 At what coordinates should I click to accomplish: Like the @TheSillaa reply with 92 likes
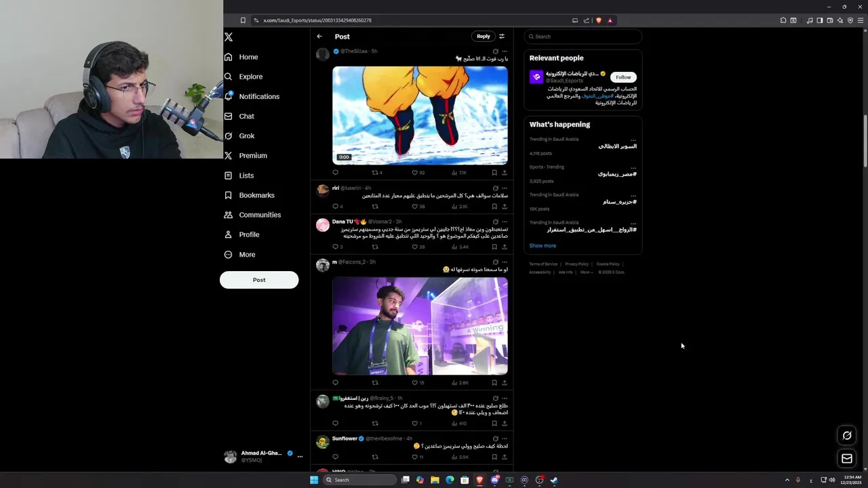(418, 173)
